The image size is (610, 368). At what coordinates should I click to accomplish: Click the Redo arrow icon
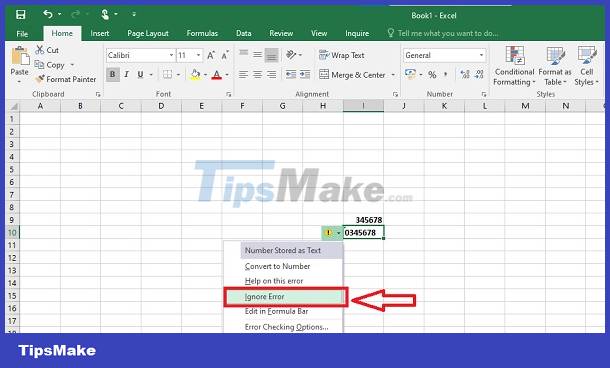[76, 14]
